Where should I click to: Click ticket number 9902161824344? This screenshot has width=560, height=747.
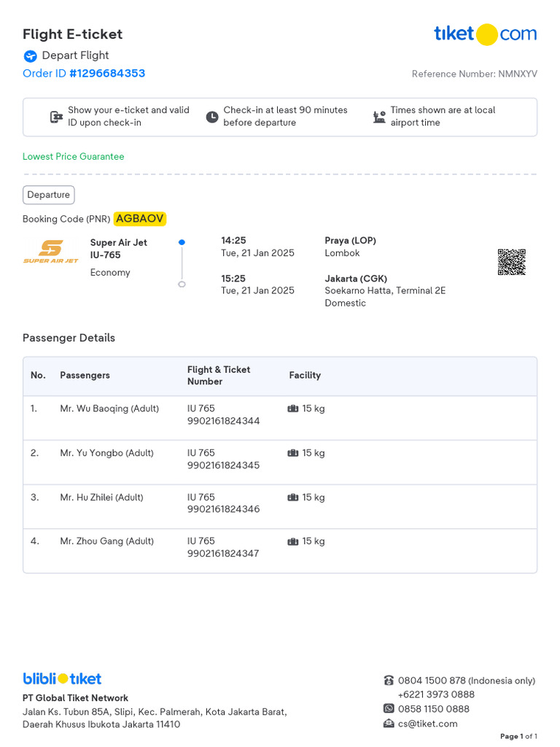[223, 421]
